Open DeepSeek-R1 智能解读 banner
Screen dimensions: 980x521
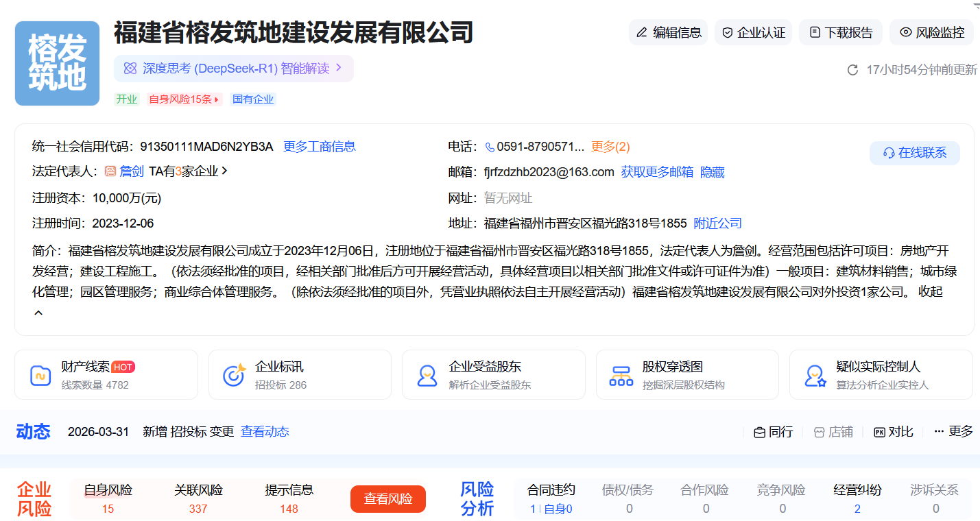pos(233,69)
